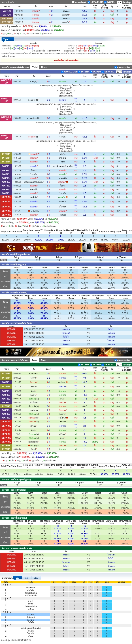Open the 10-0 score of 10/10/25 match

click(x=48, y=178)
